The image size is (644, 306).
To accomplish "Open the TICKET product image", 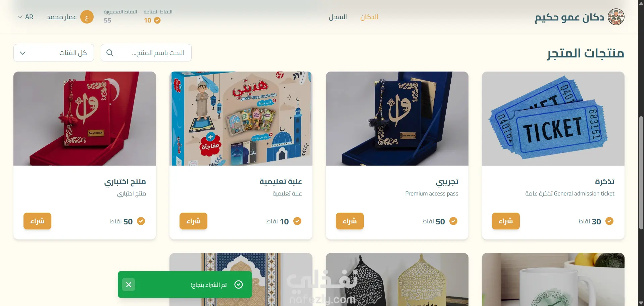I will point(553,119).
